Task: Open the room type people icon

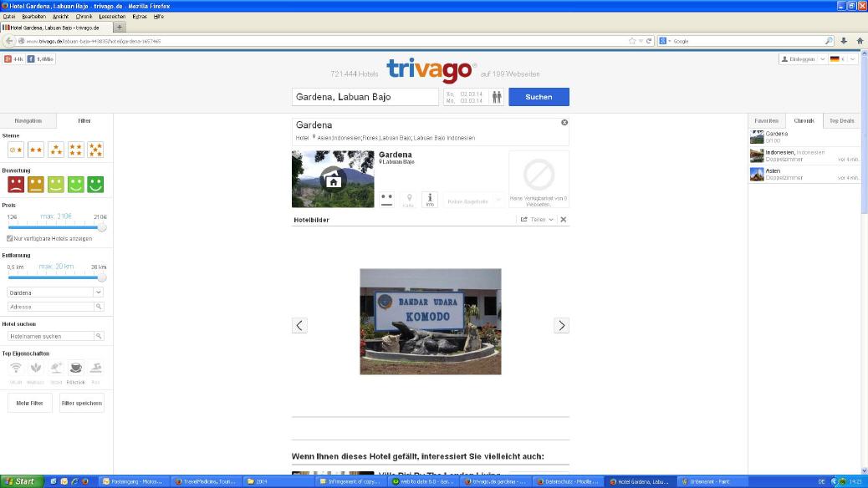Action: (497, 98)
